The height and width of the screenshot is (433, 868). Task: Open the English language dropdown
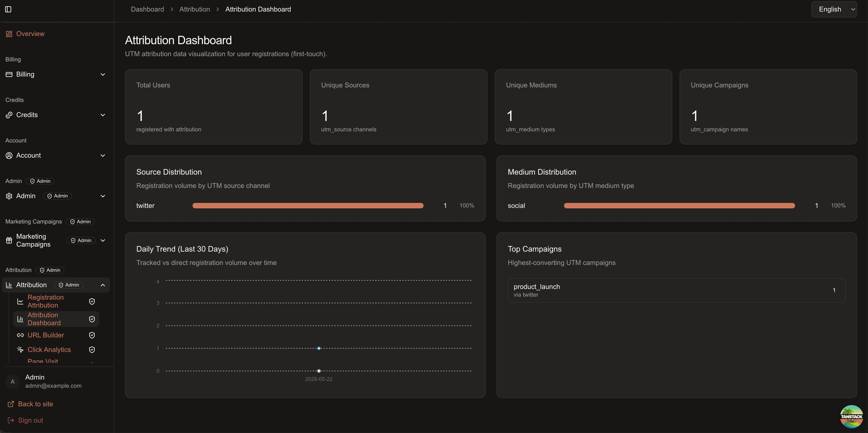coord(834,10)
